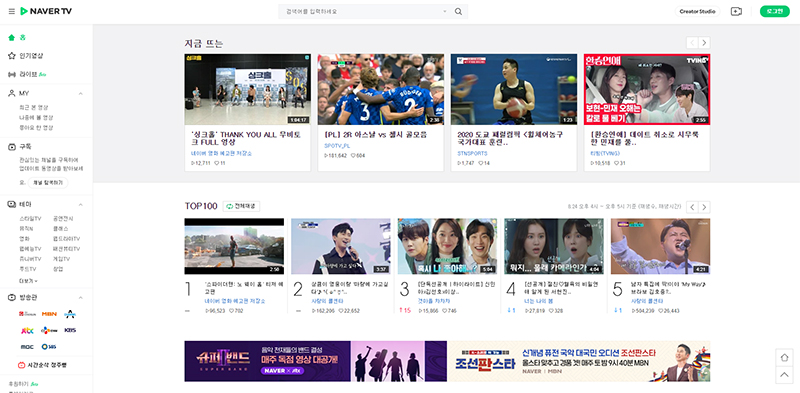The image size is (800, 393).
Task: Open the hamburger menu icon
Action: click(x=12, y=11)
